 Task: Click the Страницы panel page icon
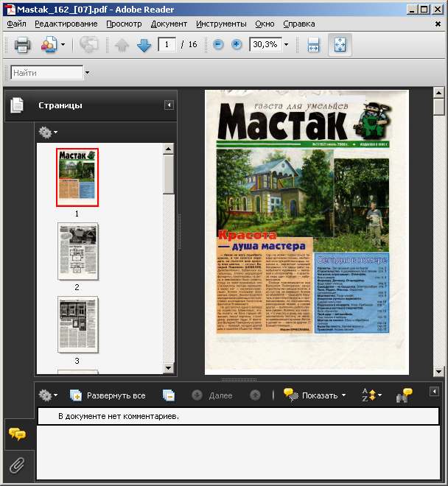pyautogui.click(x=17, y=105)
